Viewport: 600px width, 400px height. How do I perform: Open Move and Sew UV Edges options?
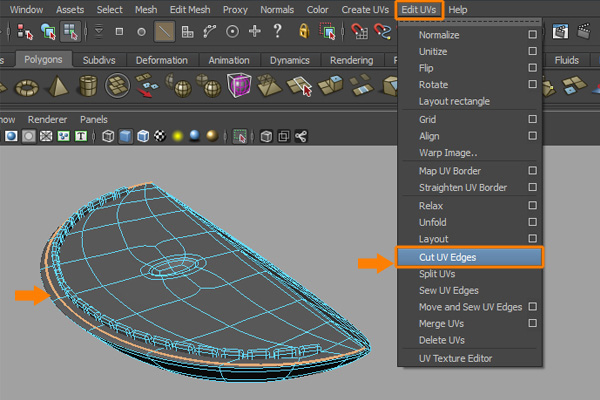click(532, 307)
